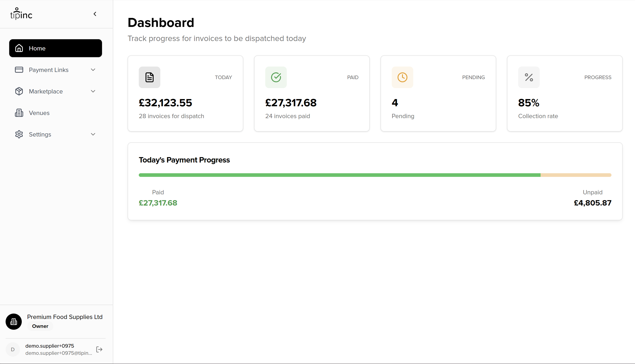Viewport: 635px width, 364px height.
Task: Click the green paid section of the progress bar
Action: (339, 175)
